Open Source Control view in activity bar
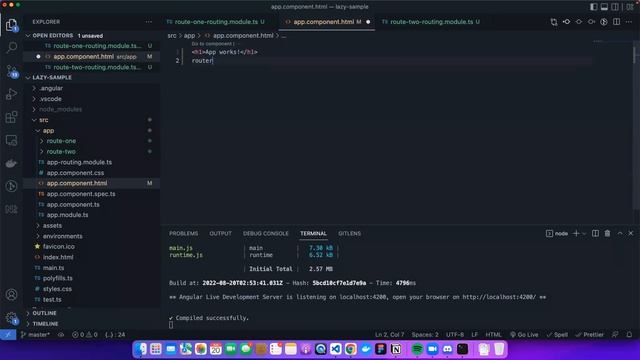This screenshot has height=360, width=640. (11, 71)
